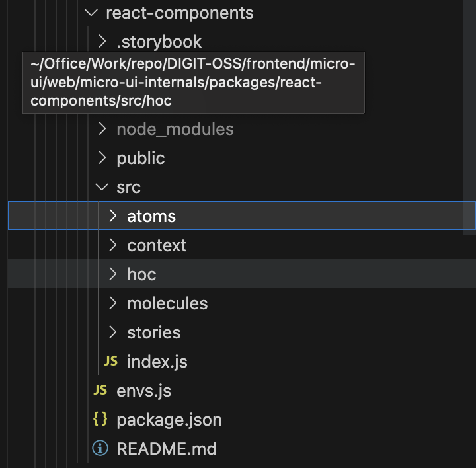Open the envs.js file
Image resolution: width=476 pixels, height=468 pixels.
click(143, 391)
